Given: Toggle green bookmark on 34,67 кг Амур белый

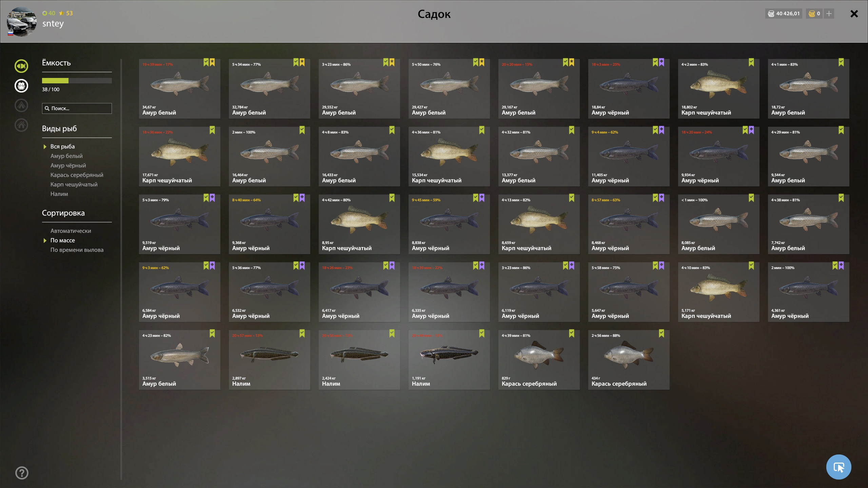Looking at the screenshot, I should coord(206,62).
